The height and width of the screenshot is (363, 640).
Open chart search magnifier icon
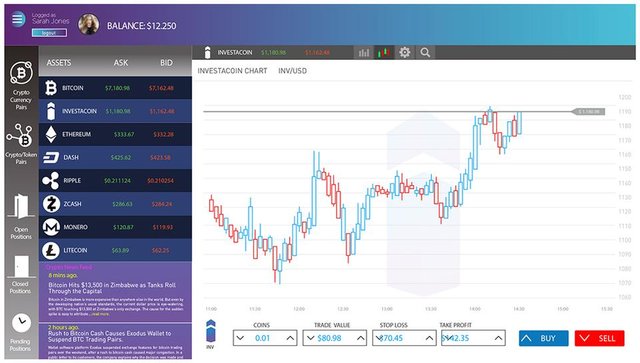click(x=425, y=53)
